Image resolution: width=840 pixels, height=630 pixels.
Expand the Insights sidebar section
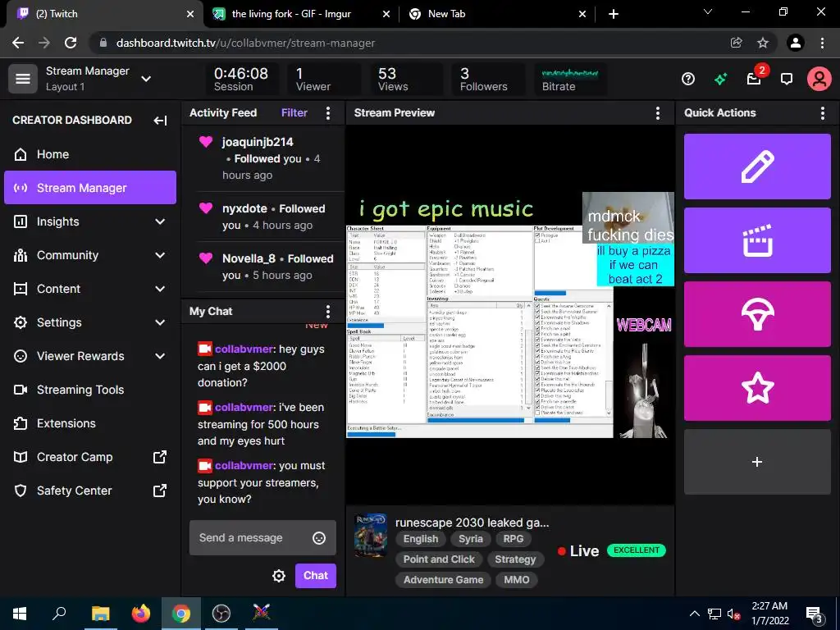click(160, 221)
